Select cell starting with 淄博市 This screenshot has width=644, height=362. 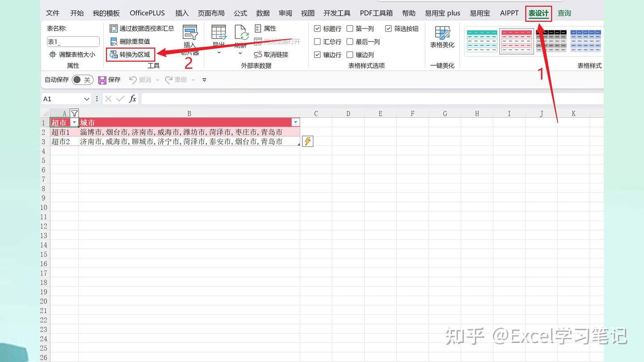(189, 132)
